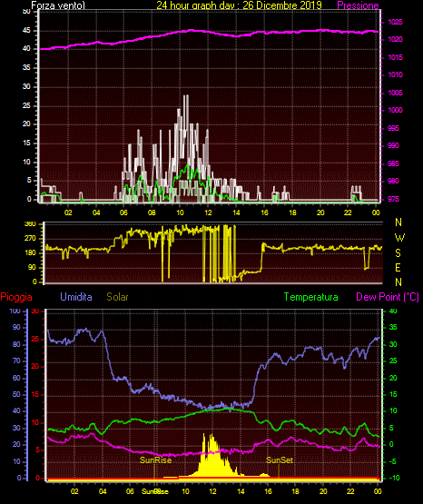
Task: Click the blue 'Umidita' legend label
Action: coord(76,297)
